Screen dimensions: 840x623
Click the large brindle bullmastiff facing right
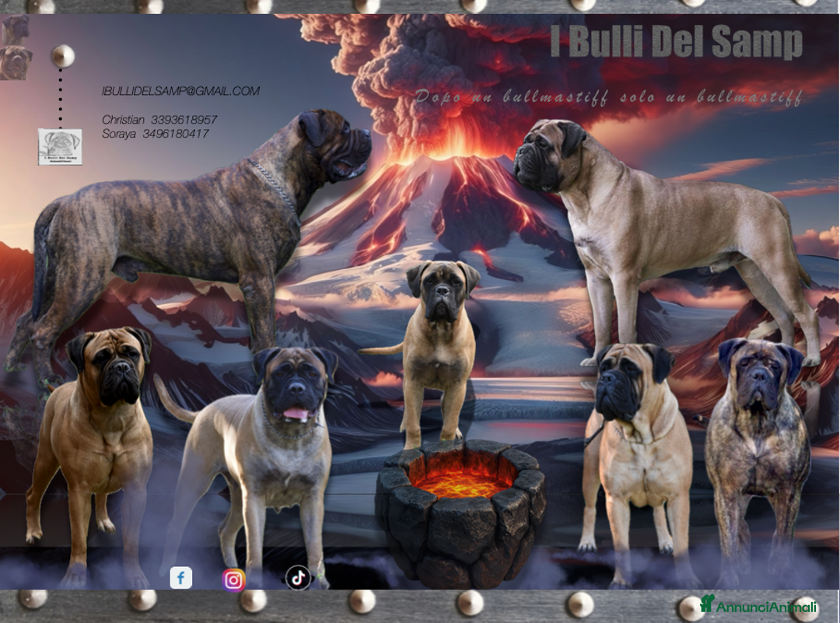(202, 226)
